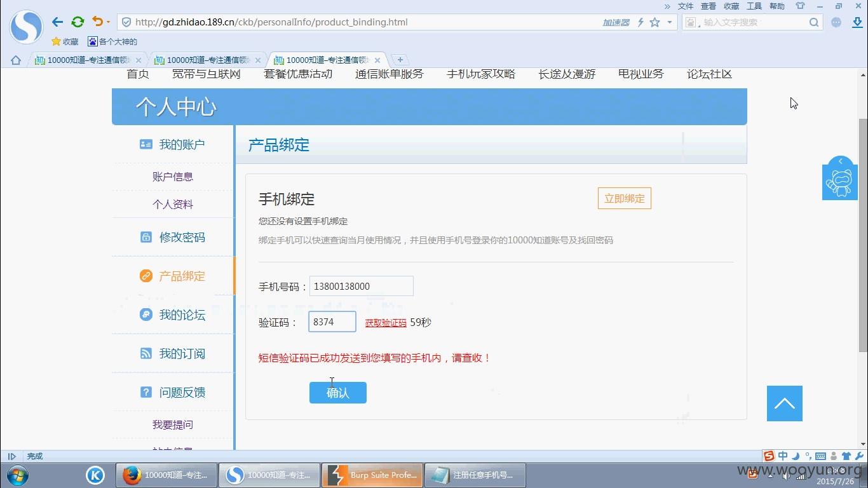Screen dimensions: 868x488
Task: Click the Sogou input method S icon
Action: pos(769,456)
